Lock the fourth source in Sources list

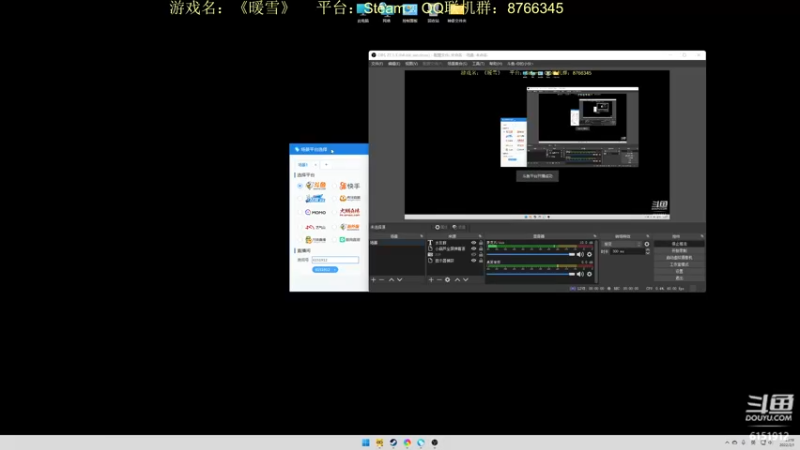click(x=481, y=260)
